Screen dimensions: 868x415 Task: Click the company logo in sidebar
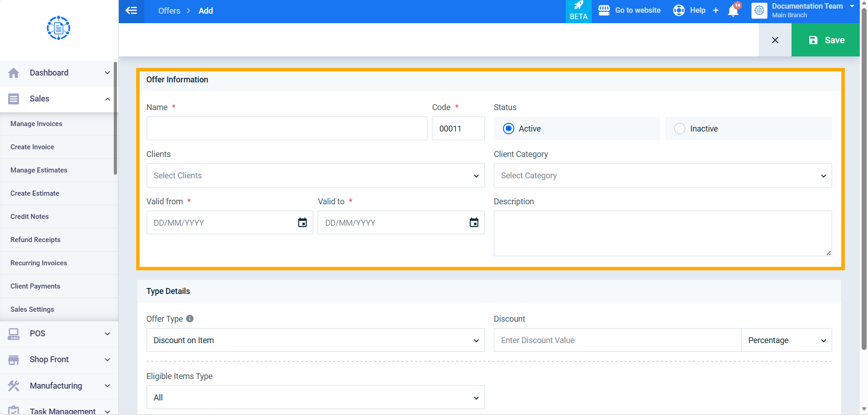tap(59, 28)
